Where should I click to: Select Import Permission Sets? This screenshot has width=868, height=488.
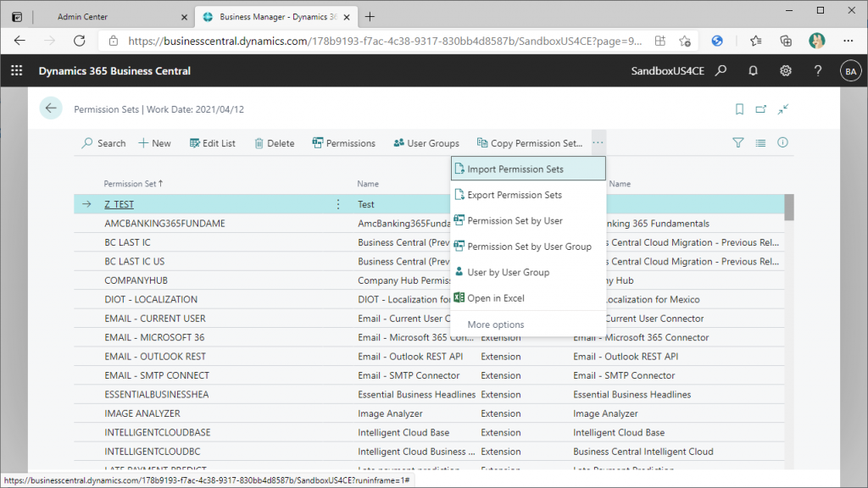pos(528,169)
